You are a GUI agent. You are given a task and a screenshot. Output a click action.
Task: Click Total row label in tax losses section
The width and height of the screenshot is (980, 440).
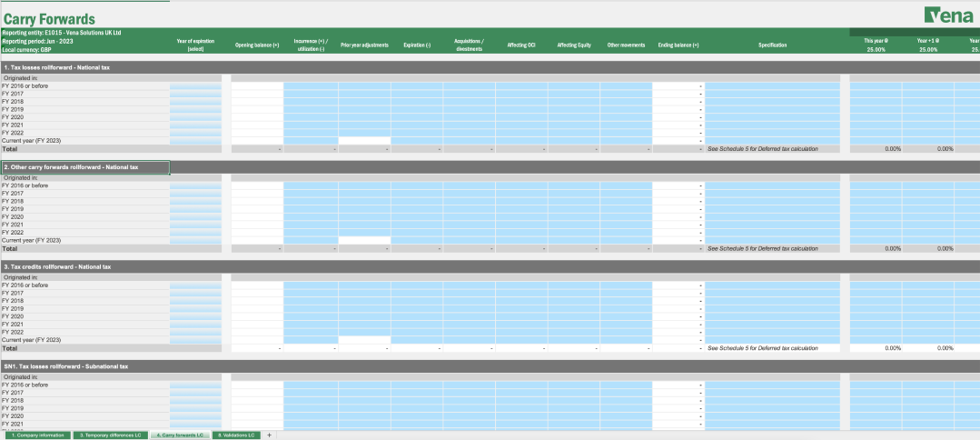[9, 149]
